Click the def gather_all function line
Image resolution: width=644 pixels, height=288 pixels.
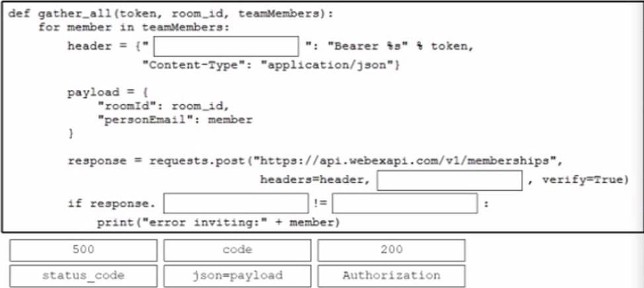tap(171, 14)
